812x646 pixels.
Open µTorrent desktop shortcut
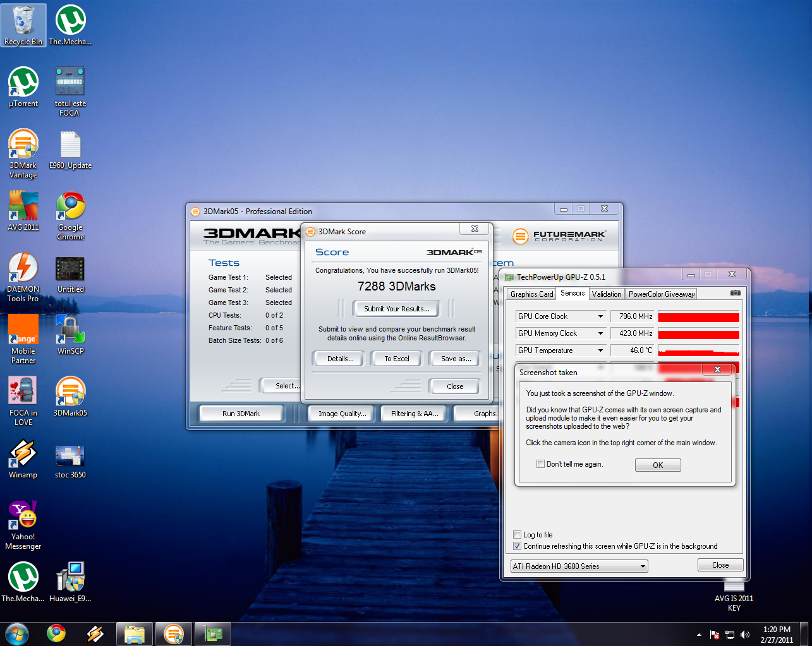tap(23, 87)
